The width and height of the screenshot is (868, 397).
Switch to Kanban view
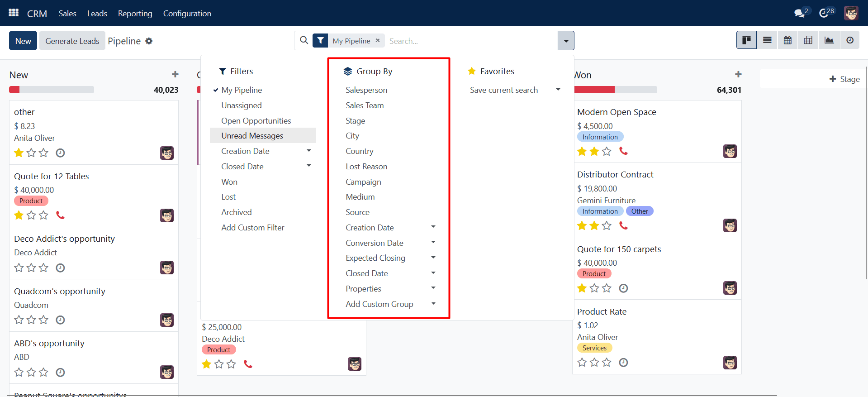746,40
